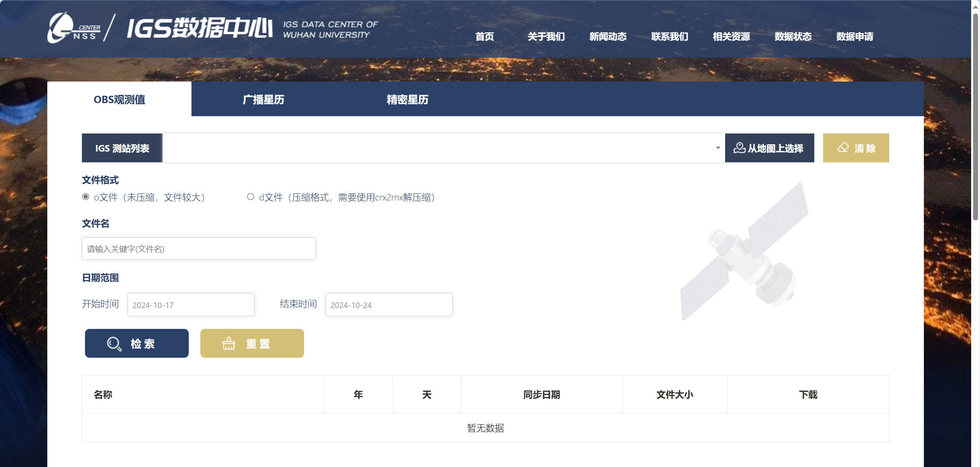
Task: Switch to the 广播星历 tab
Action: [263, 99]
